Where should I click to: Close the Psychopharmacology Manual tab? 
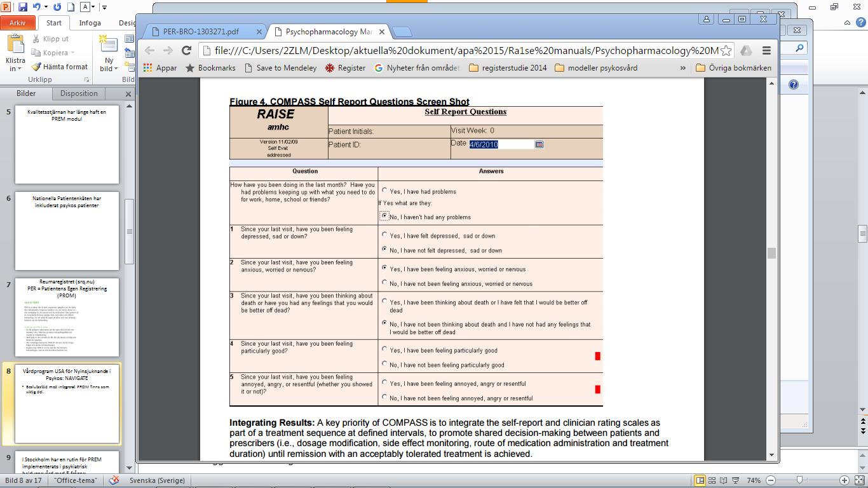381,31
